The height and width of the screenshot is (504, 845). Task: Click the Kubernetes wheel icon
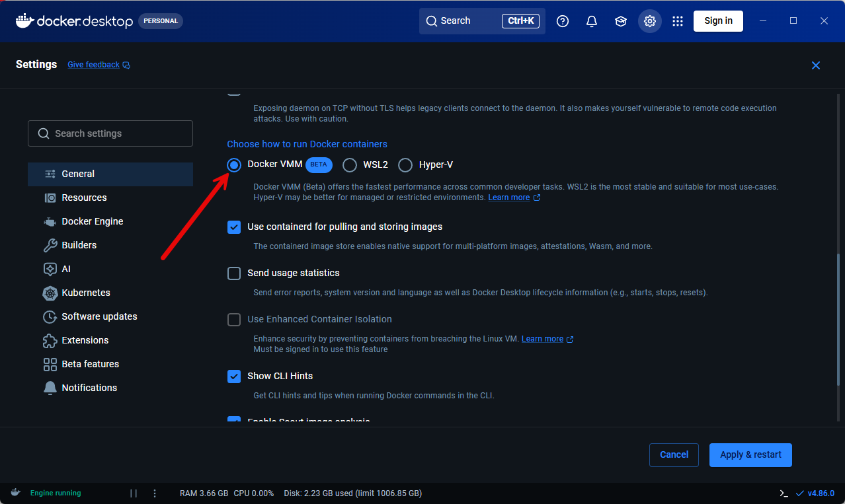[x=50, y=293]
